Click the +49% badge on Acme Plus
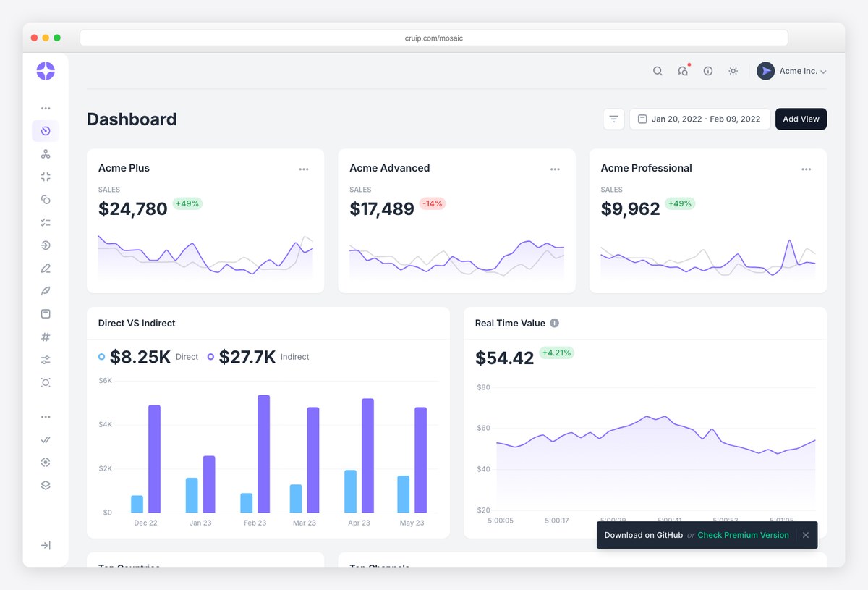 (187, 203)
